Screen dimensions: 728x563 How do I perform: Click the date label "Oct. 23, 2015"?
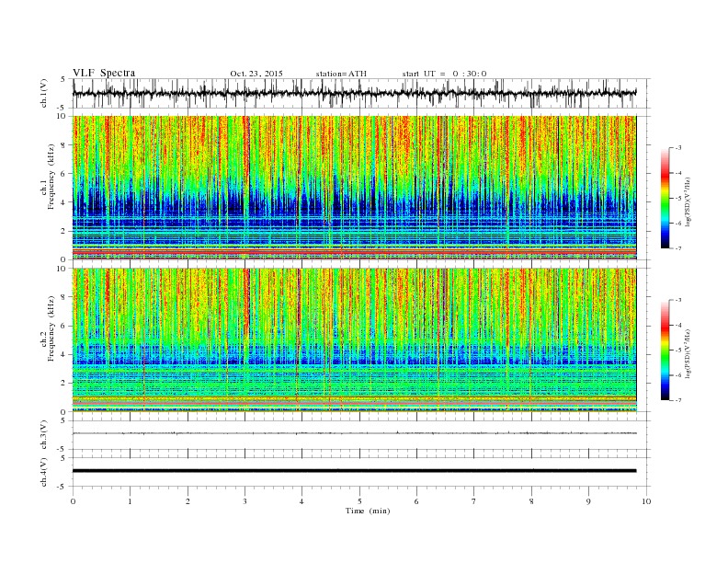[256, 74]
